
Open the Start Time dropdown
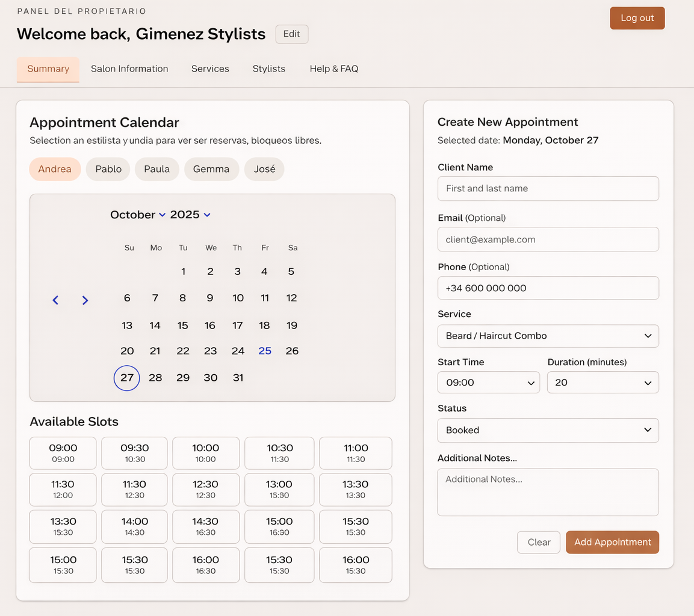tap(488, 382)
